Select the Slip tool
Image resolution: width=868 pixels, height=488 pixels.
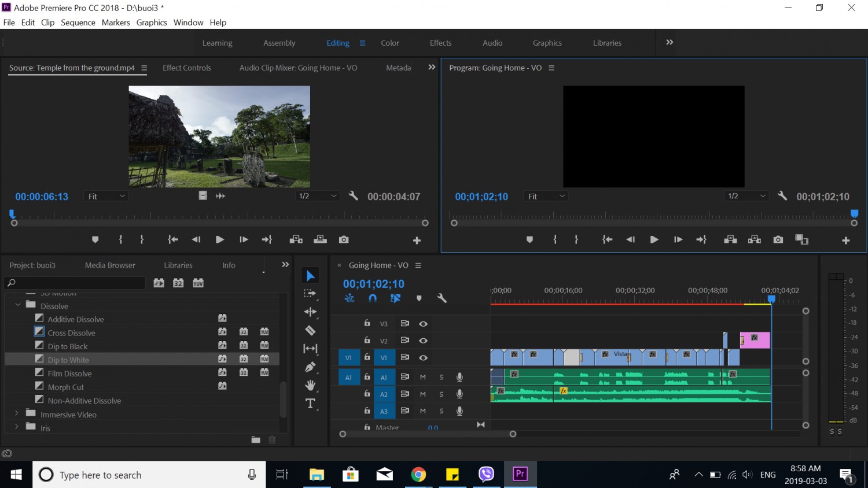pyautogui.click(x=310, y=349)
